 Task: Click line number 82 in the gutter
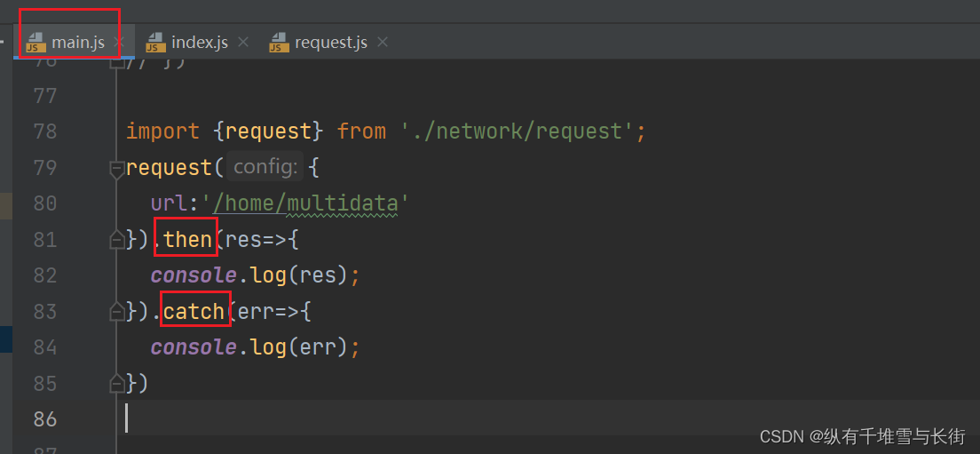coord(45,275)
